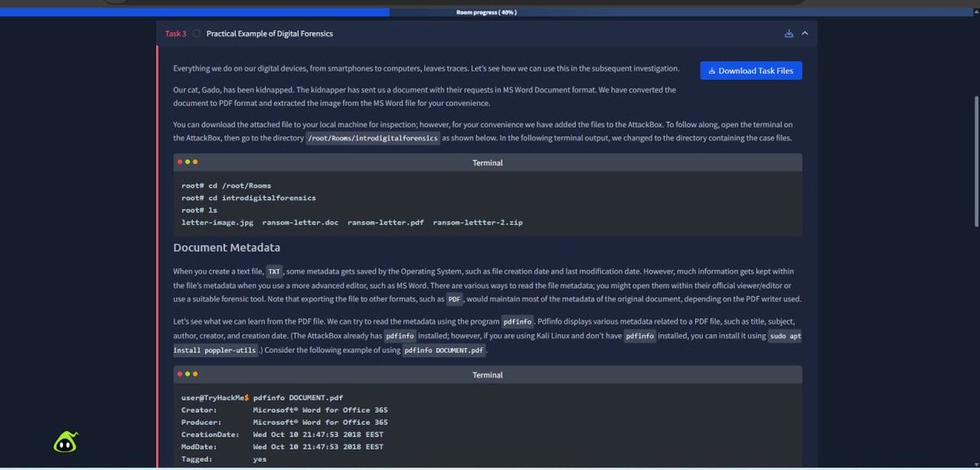The height and width of the screenshot is (470, 980).
Task: Click the '/root/Rooms/introdigitalforensics' code path
Action: click(373, 138)
